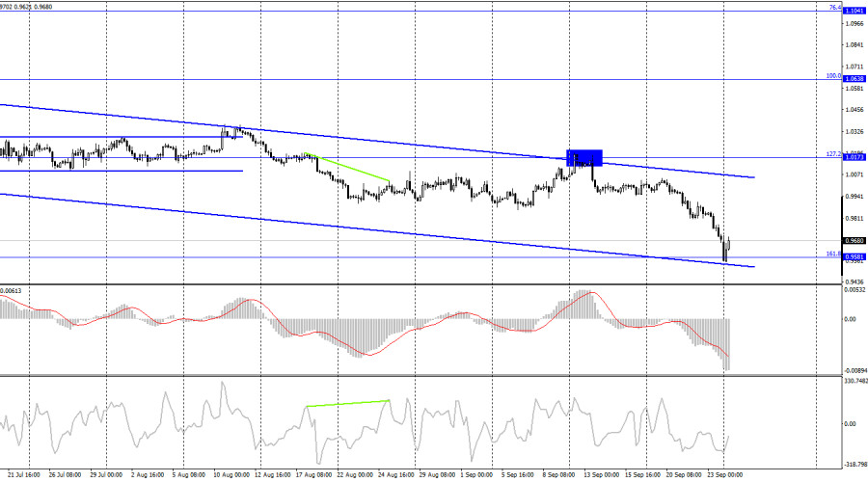868x482 pixels.
Task: Select the blue rectangle marking the September high
Action: tap(584, 158)
